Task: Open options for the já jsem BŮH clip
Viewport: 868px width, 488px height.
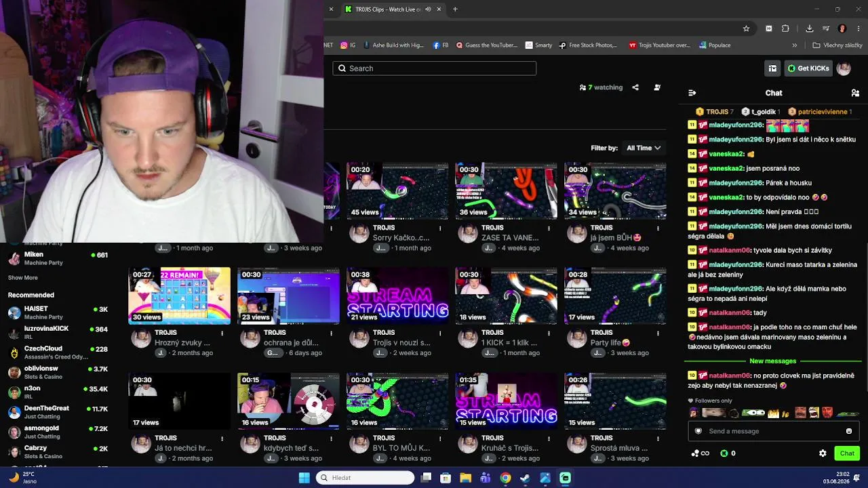Action: point(658,228)
